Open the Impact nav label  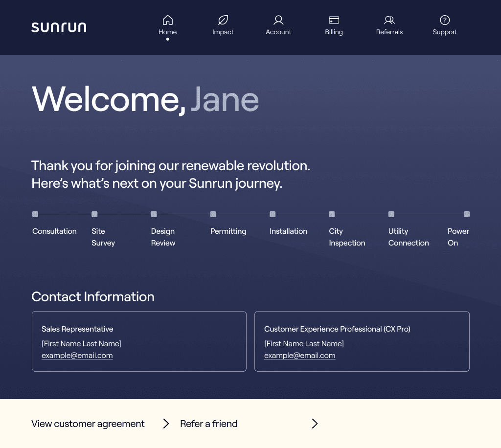coord(223,32)
